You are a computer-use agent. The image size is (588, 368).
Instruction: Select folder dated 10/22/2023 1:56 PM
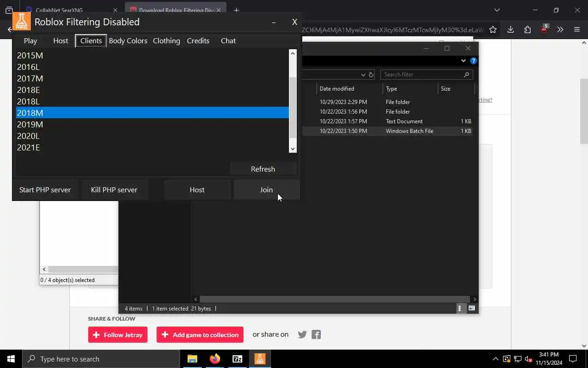(x=388, y=112)
